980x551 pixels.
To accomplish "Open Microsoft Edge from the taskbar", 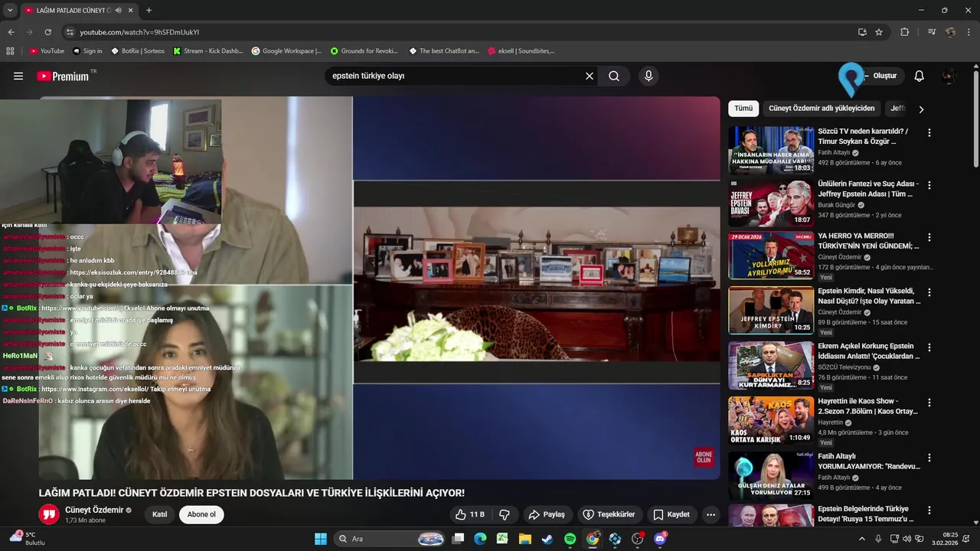I will [480, 539].
